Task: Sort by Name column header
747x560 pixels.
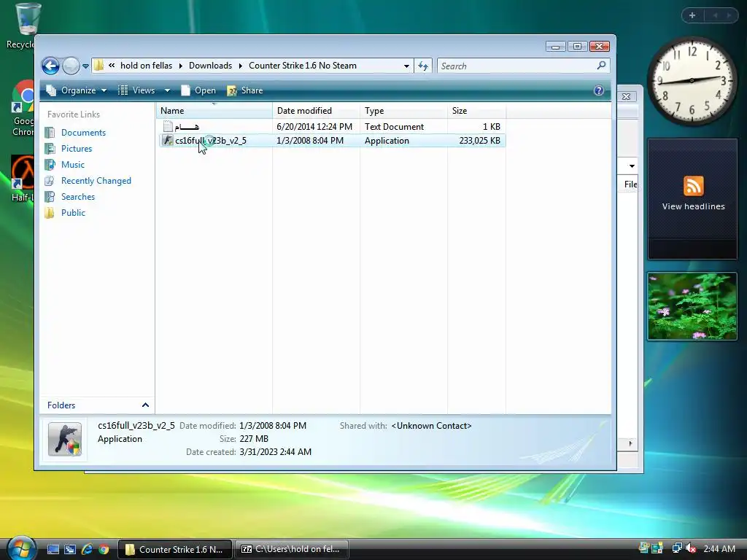Action: click(x=214, y=111)
